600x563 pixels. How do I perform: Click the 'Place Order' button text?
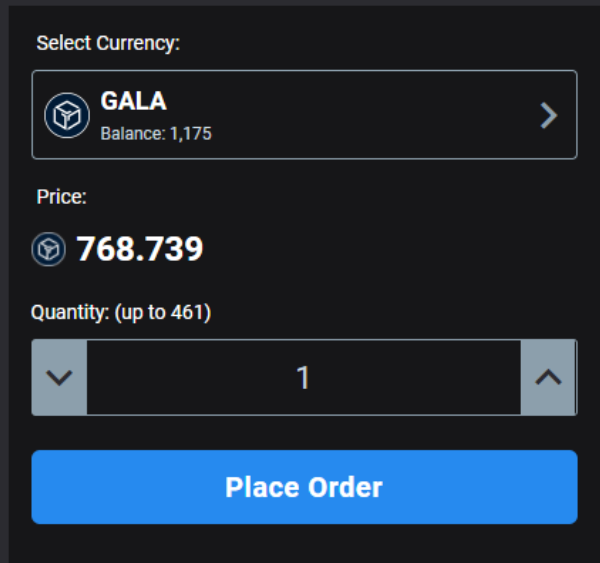coord(304,487)
